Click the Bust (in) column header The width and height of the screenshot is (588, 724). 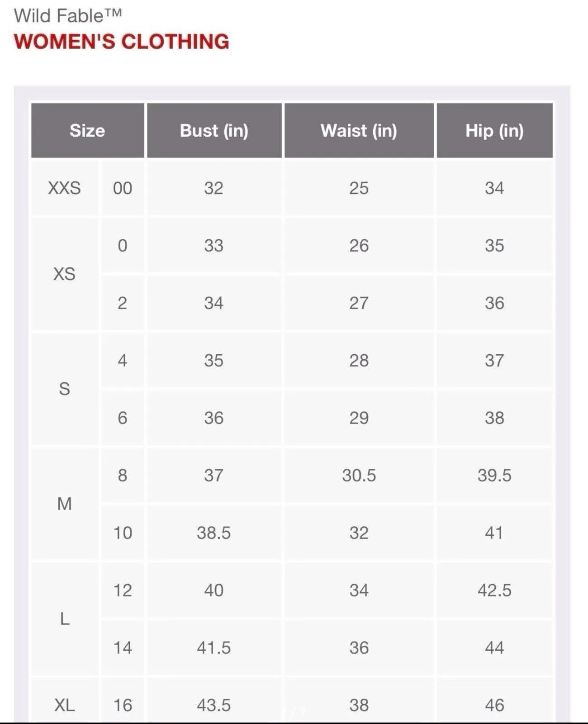214,130
